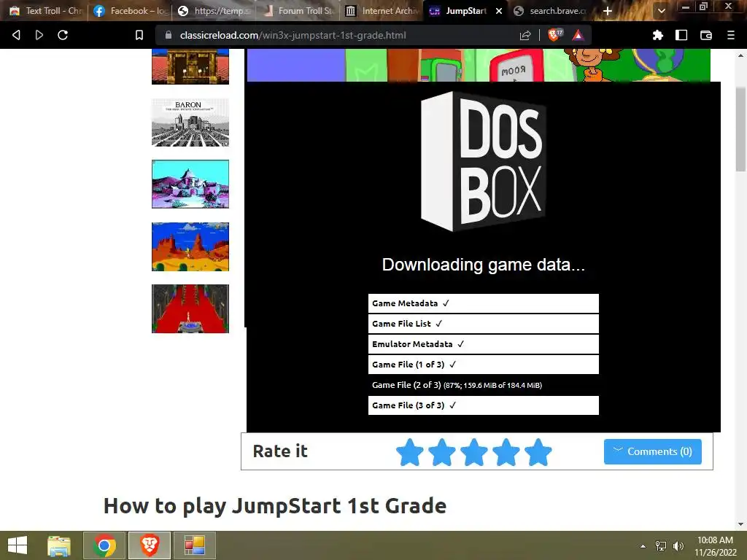Open the extensions puzzle icon
747x560 pixels.
point(658,35)
